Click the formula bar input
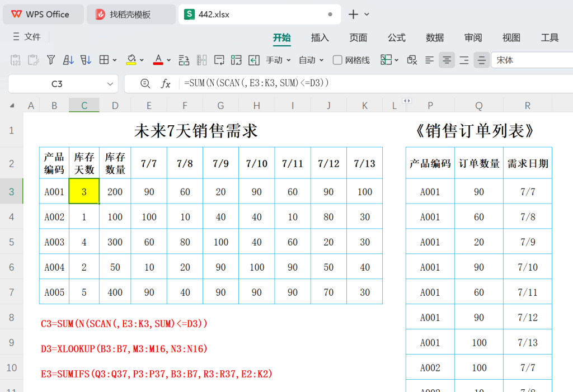 [x=377, y=83]
